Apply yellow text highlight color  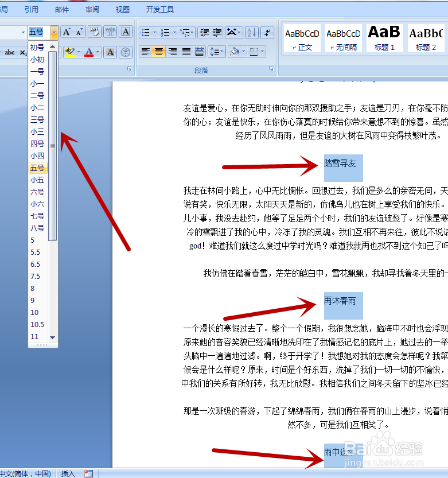pos(70,52)
